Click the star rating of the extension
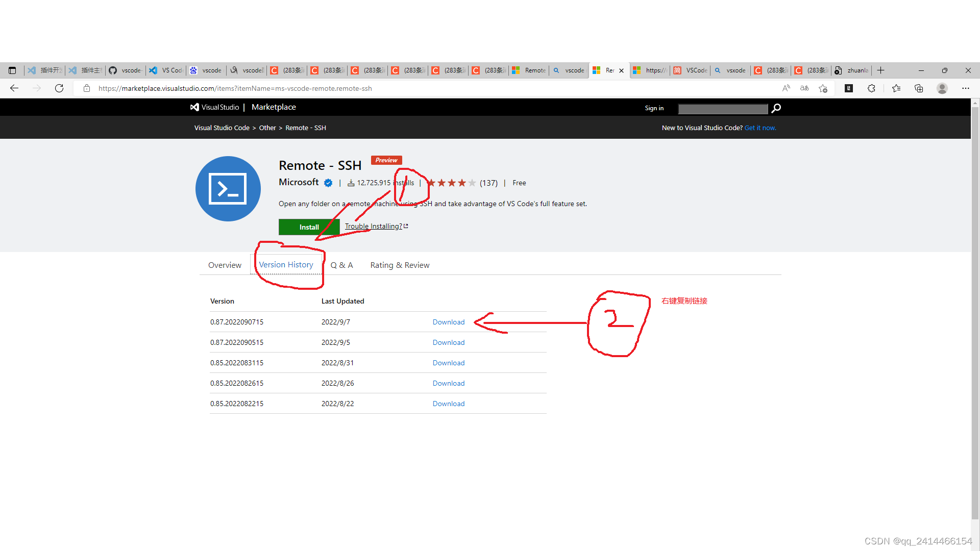This screenshot has height=551, width=980. pyautogui.click(x=451, y=183)
